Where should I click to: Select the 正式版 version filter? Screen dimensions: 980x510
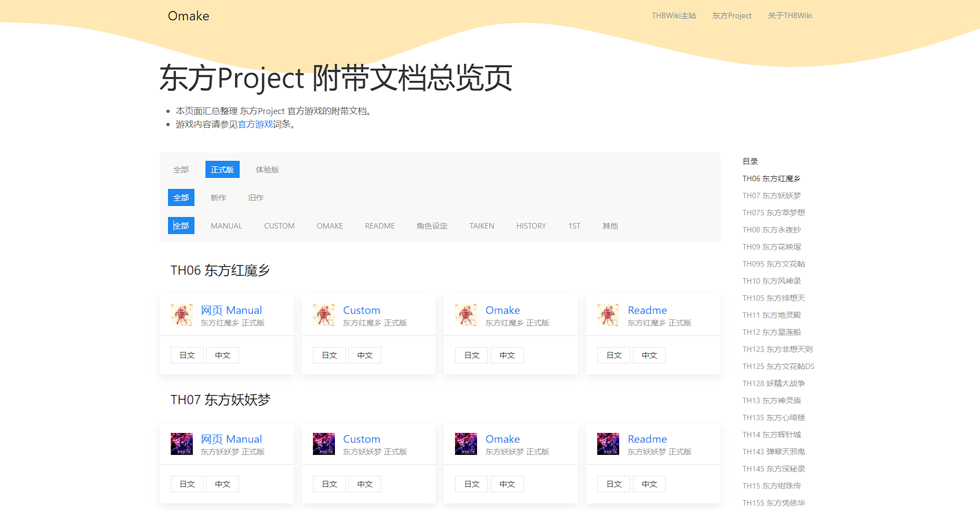tap(223, 170)
